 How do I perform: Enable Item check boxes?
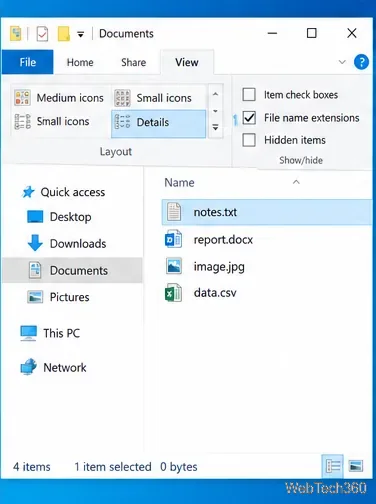[x=249, y=95]
